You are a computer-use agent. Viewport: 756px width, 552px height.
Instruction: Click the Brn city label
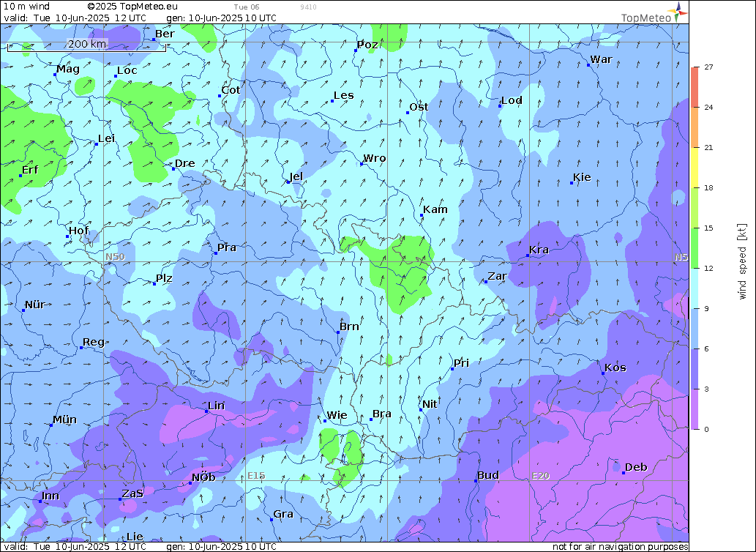click(x=349, y=327)
